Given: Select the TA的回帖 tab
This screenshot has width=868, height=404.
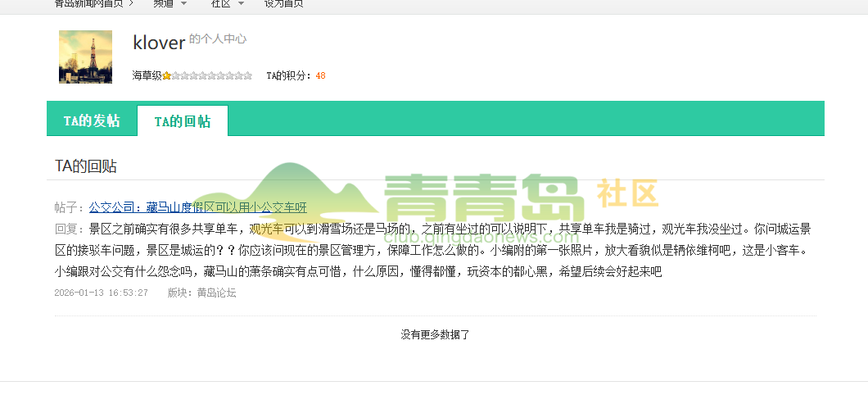Looking at the screenshot, I should 182,121.
